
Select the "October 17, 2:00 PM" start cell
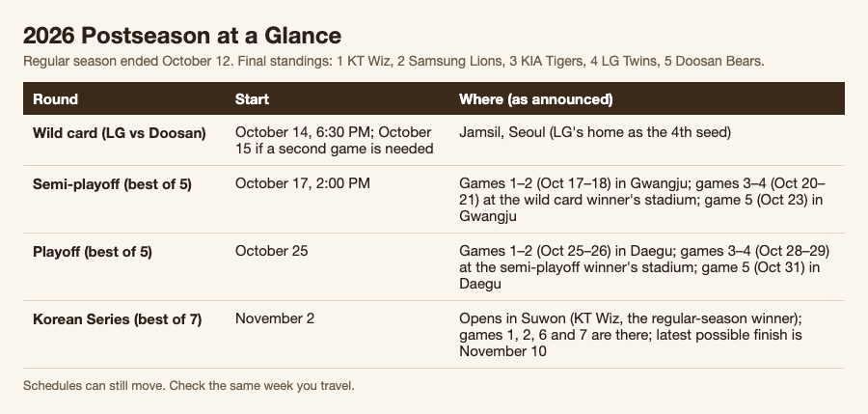point(302,183)
